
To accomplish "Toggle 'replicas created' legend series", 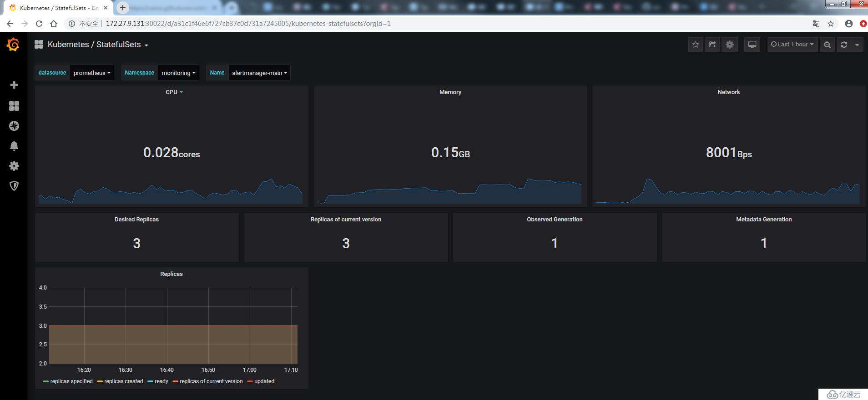I will click(x=123, y=381).
